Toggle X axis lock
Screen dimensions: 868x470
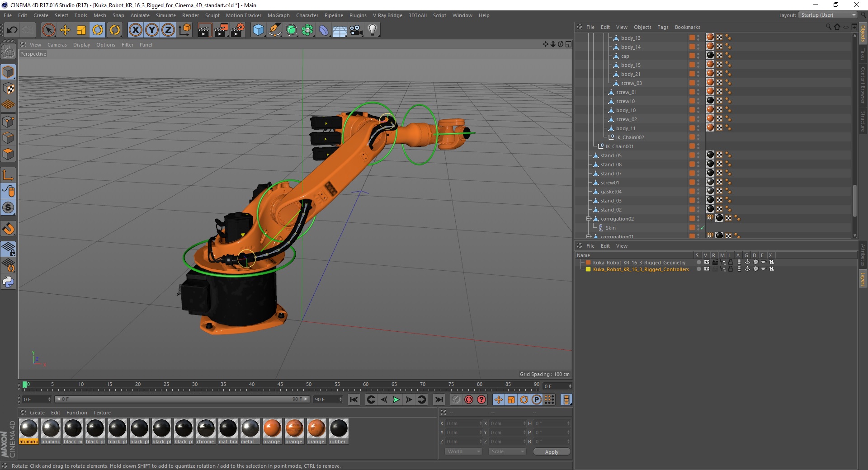pos(135,30)
